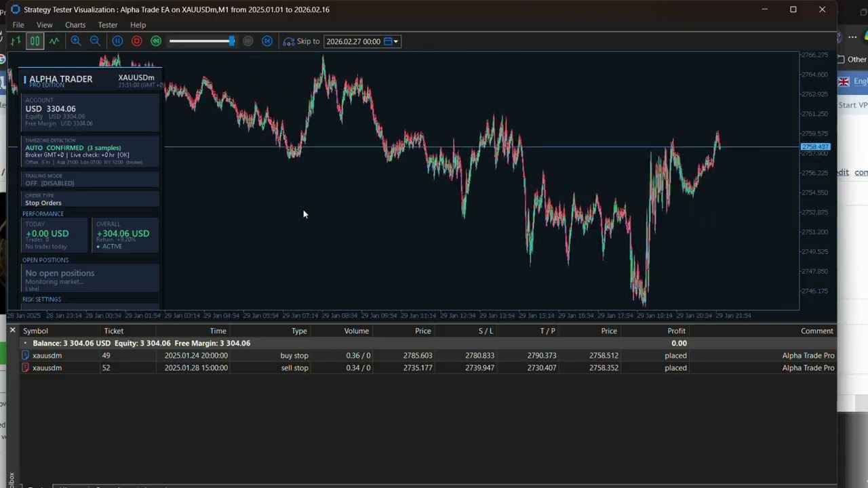Select candlestick chart display mode

pos(35,41)
